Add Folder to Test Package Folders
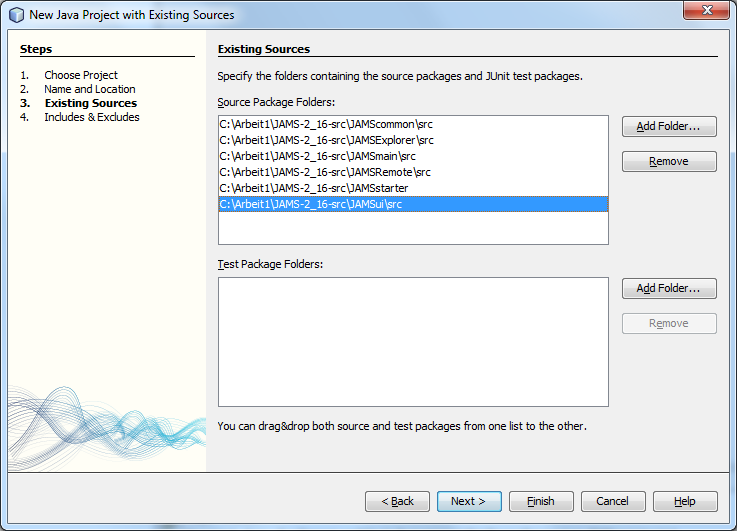Viewport: 737px width, 531px height. [x=669, y=288]
